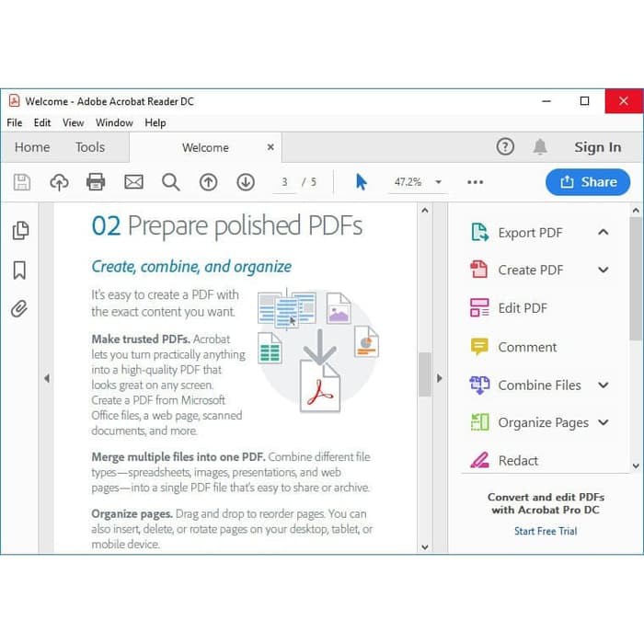
Task: Open the Attachments paperclip panel
Action: click(x=20, y=308)
